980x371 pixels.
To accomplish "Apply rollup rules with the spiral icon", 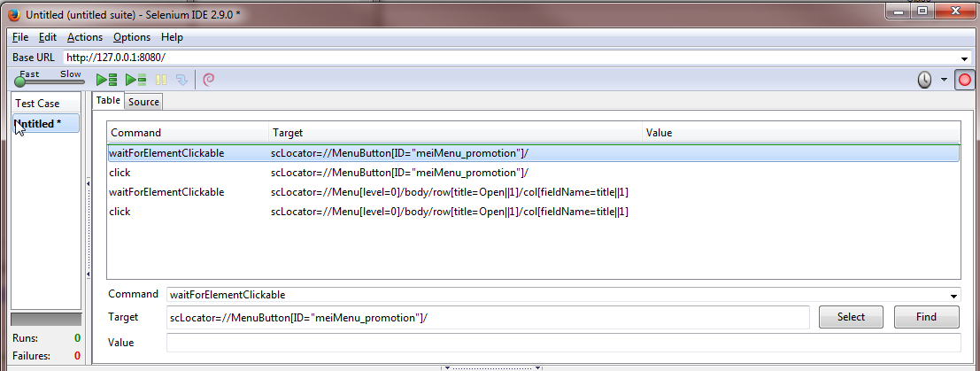I will pos(210,80).
